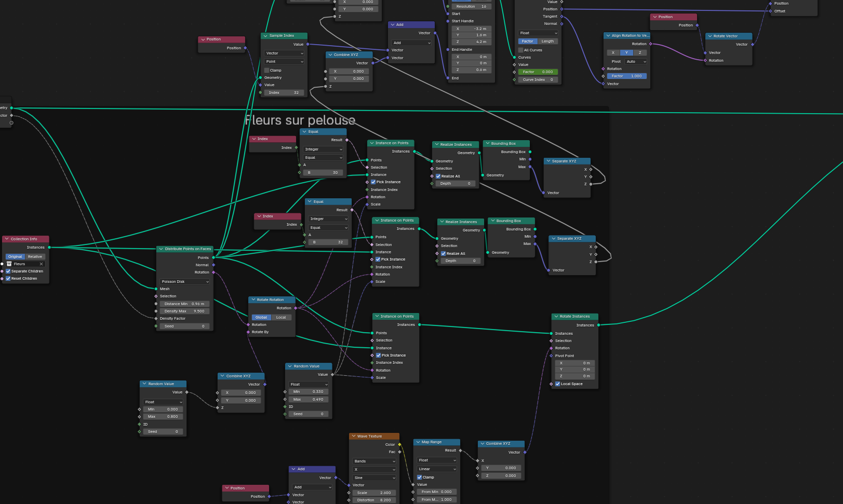The height and width of the screenshot is (504, 843).
Task: Collapse the Rotate Instances node
Action: click(x=556, y=316)
